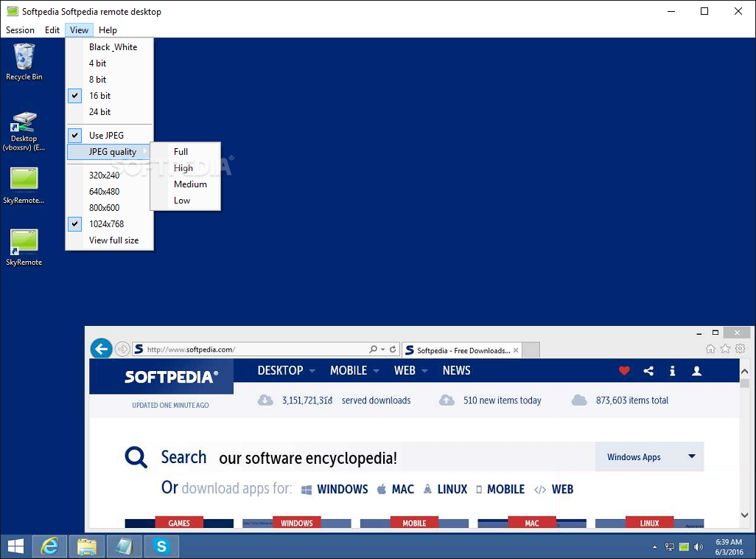Open the Help menu

pos(108,30)
